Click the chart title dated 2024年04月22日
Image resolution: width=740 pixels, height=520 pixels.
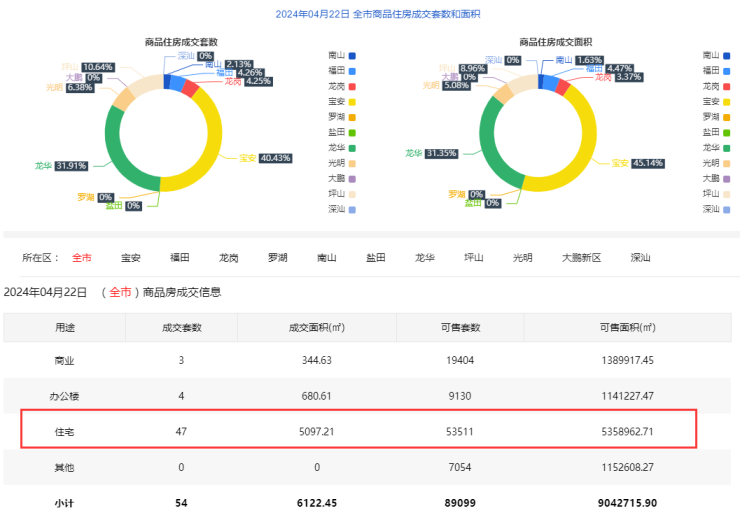pos(369,14)
